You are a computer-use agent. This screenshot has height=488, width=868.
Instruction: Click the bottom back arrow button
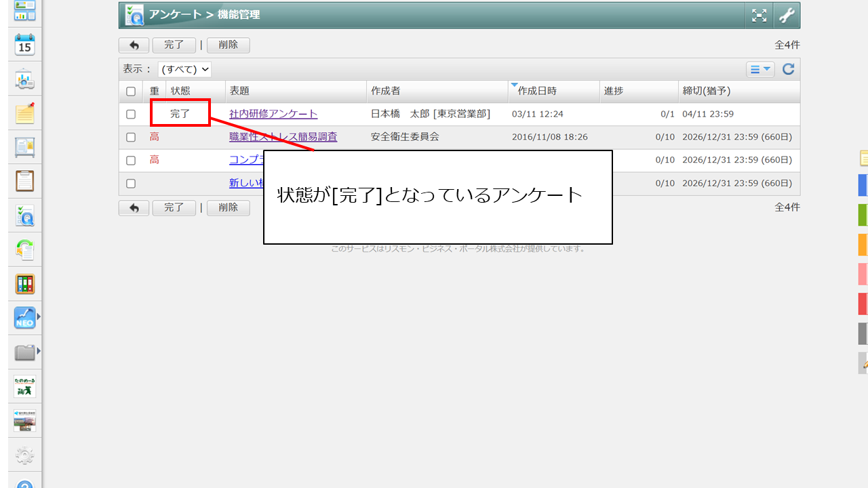click(134, 208)
